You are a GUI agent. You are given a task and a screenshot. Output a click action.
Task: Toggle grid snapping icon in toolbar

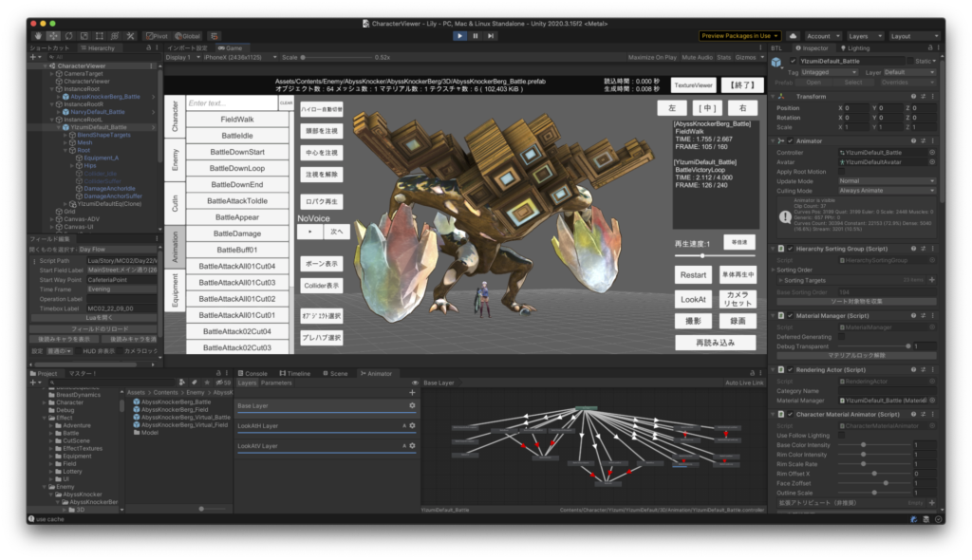tap(214, 36)
